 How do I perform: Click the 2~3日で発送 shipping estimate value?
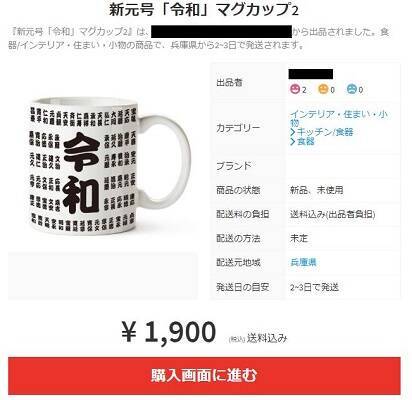point(314,287)
